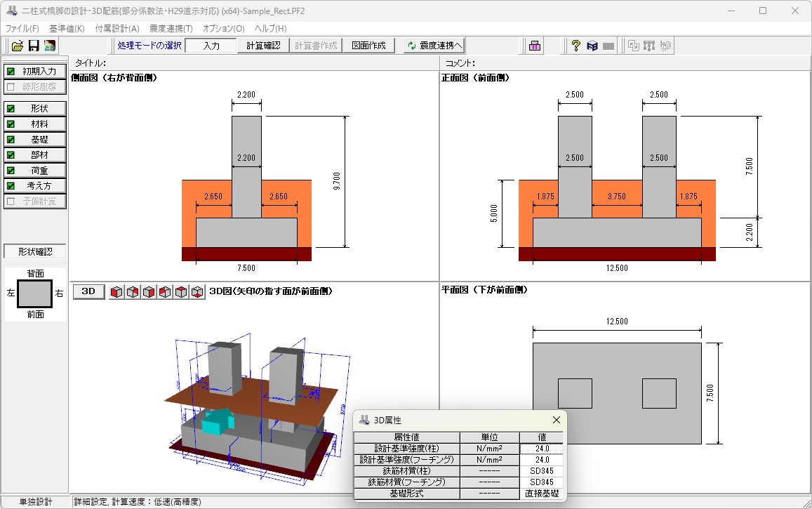Select the 基礎形式 value 直接基礎
This screenshot has width=812, height=509.
(x=542, y=494)
